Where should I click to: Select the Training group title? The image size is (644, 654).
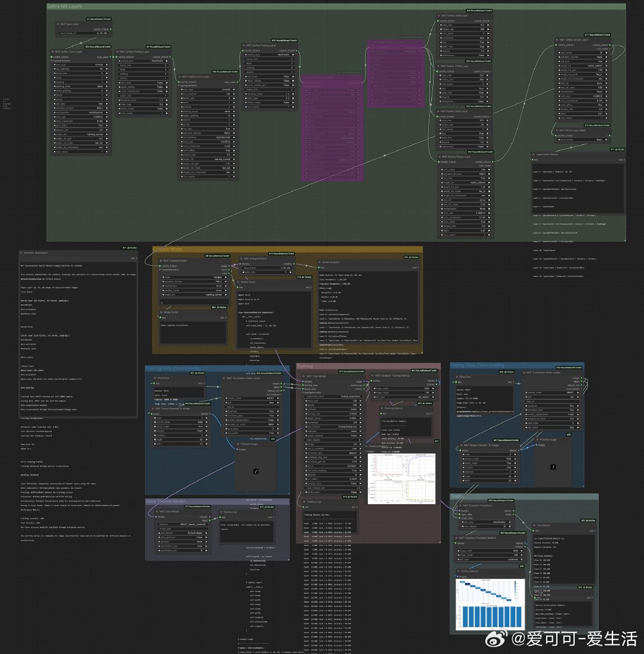(x=305, y=366)
